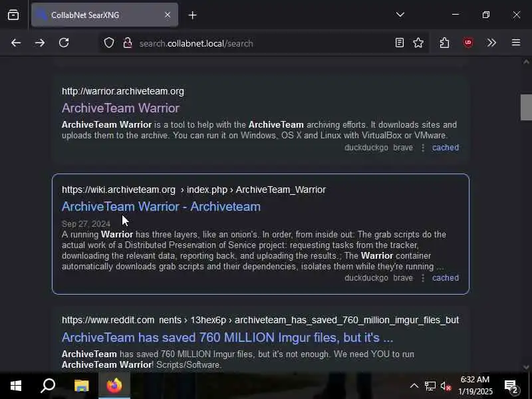This screenshot has height=399, width=532.
Task: Click the wiki.archiveteam.org result URL
Action: pyautogui.click(x=194, y=190)
